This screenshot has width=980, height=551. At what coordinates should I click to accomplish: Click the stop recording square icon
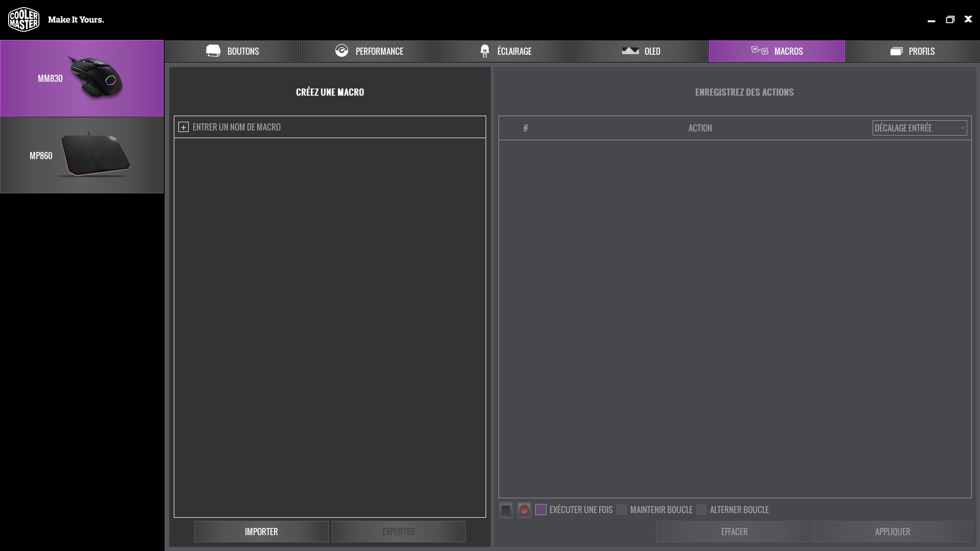(506, 510)
